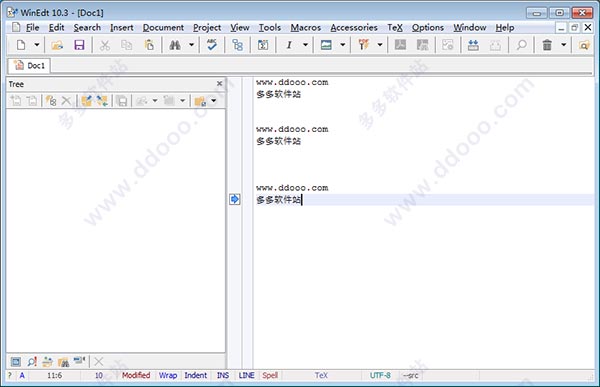Screen dimensions: 600x387
Task: Open the picture icon dropdown arrow
Action: coord(343,45)
